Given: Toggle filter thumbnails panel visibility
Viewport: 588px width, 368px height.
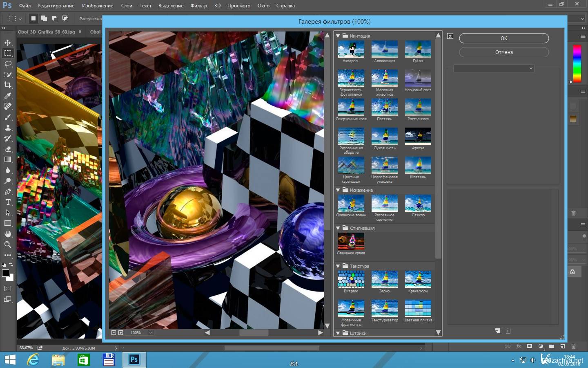Looking at the screenshot, I should [450, 36].
